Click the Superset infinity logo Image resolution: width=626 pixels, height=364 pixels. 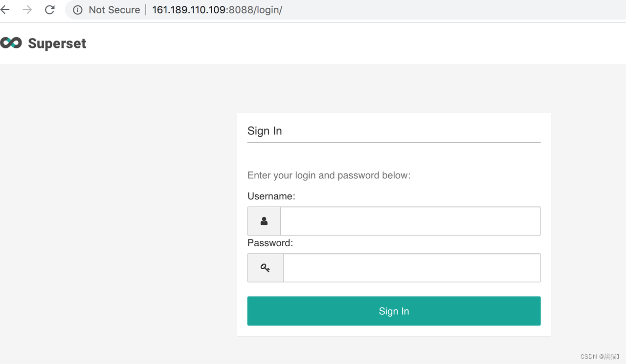pyautogui.click(x=11, y=43)
